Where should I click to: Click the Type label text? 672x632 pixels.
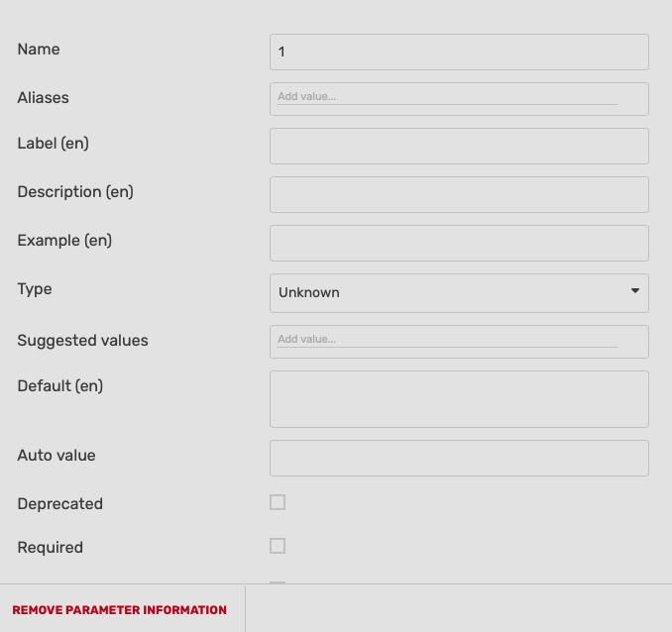click(x=35, y=289)
